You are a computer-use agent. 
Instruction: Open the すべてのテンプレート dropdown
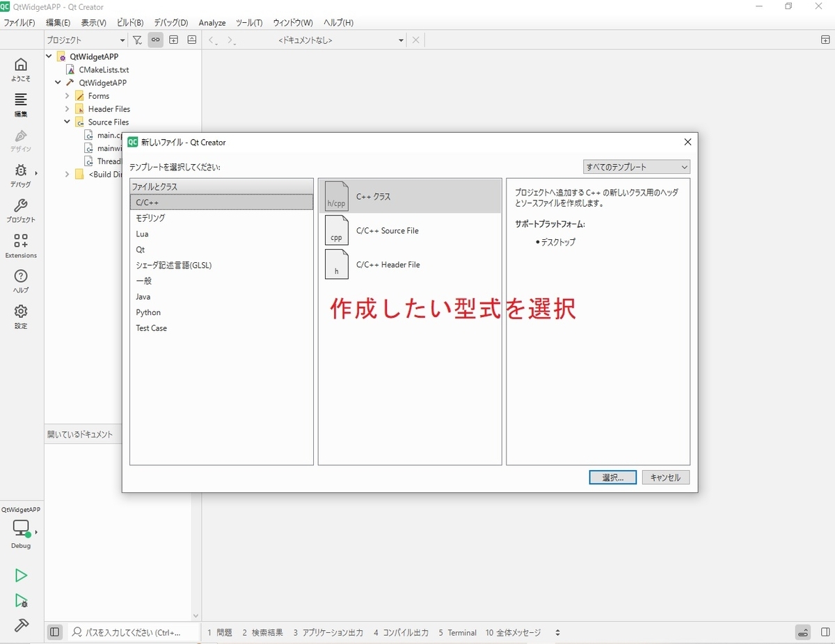[x=637, y=167]
